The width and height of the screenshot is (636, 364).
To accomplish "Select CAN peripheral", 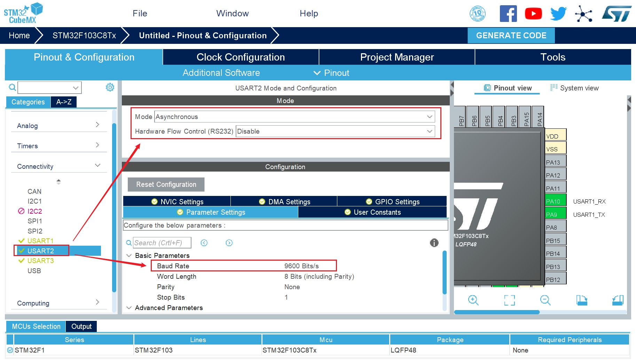I will click(x=34, y=191).
